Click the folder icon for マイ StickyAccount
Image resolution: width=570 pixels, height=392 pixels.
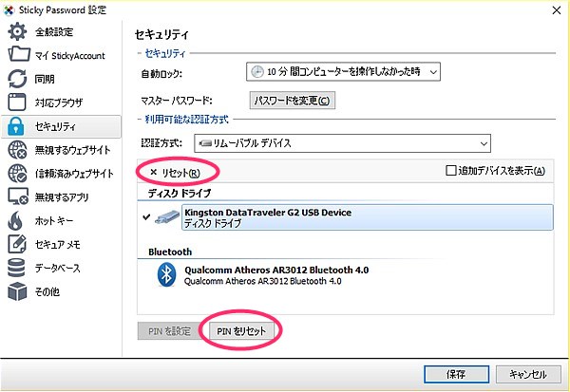pos(19,54)
